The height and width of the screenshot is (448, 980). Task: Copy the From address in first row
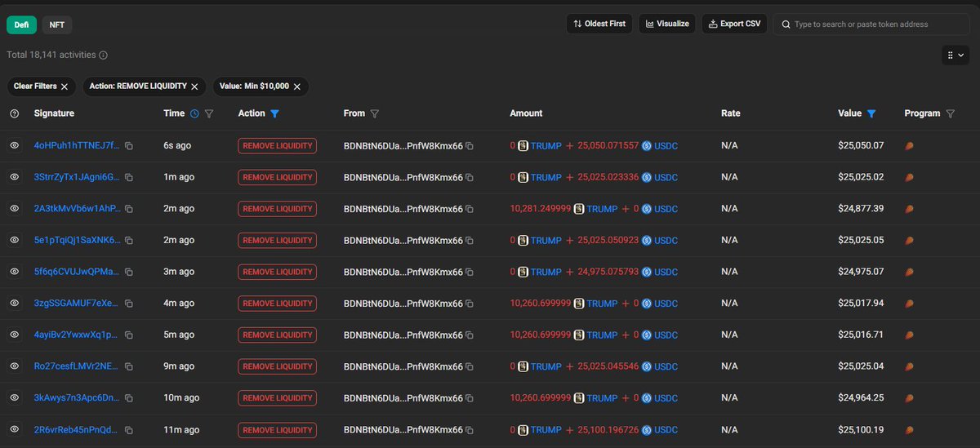470,146
